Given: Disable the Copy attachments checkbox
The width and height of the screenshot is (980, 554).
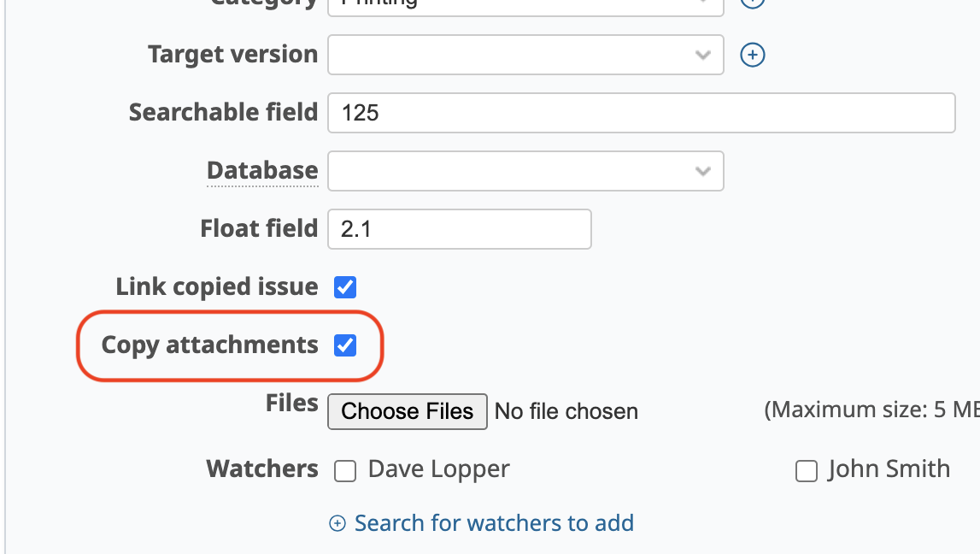Looking at the screenshot, I should point(345,345).
